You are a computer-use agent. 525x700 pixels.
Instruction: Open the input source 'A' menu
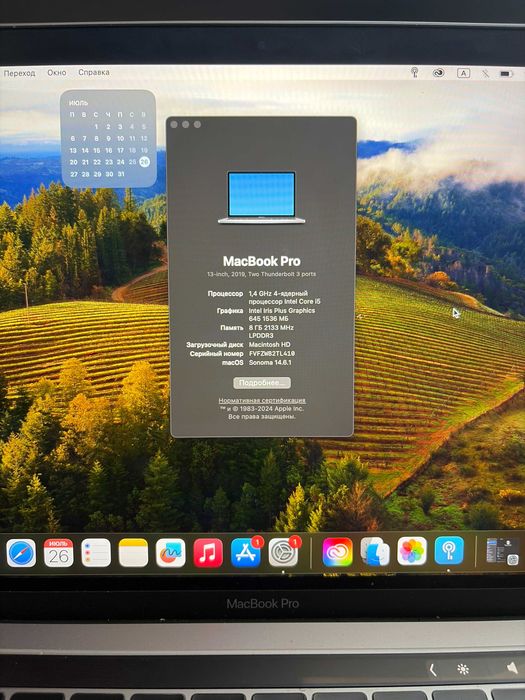click(463, 73)
